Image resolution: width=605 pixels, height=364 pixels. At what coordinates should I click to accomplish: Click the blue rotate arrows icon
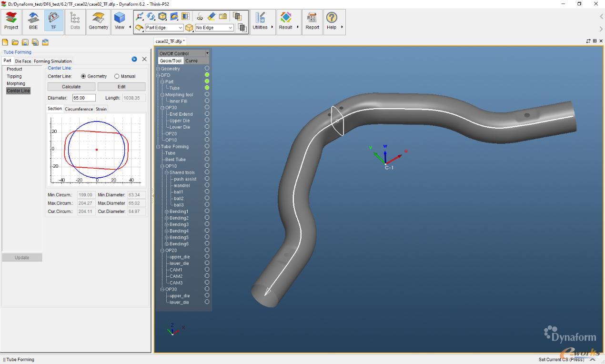click(151, 16)
